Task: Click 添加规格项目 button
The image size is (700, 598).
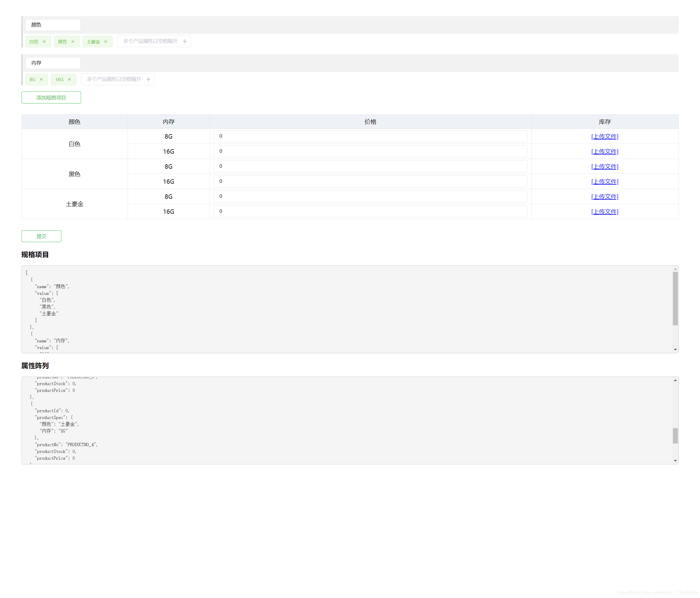Action: 51,98
